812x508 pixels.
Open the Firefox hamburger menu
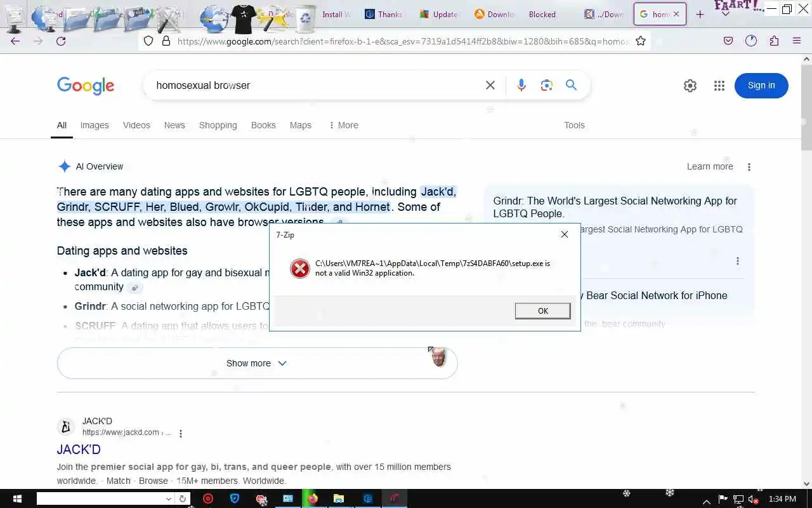pos(797,41)
